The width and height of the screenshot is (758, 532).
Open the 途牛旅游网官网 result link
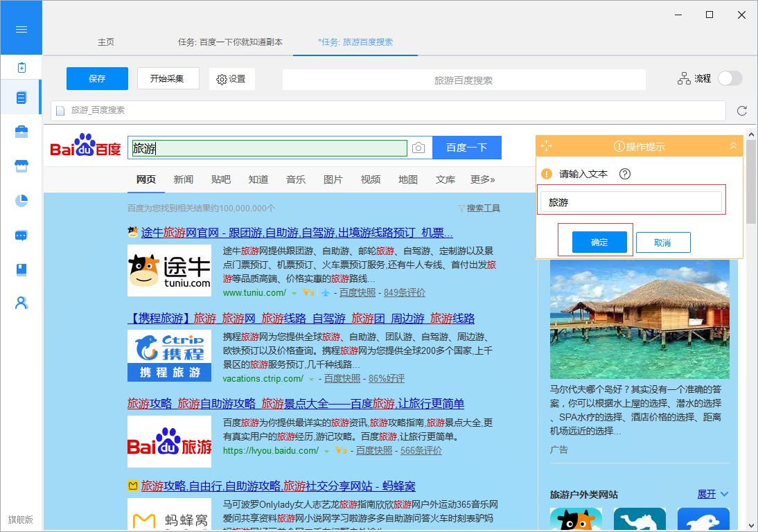tap(297, 233)
